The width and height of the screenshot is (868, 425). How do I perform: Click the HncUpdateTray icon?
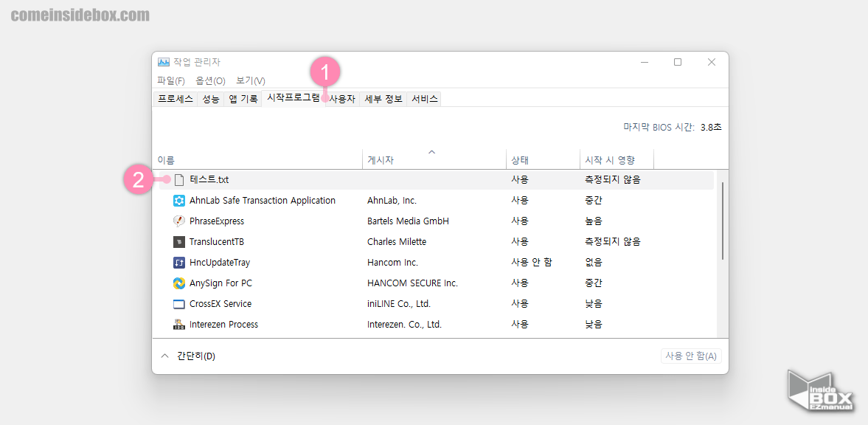tap(178, 262)
